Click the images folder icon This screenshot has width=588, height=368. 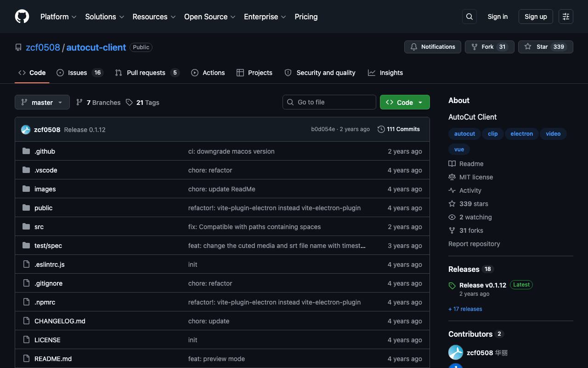(x=26, y=189)
